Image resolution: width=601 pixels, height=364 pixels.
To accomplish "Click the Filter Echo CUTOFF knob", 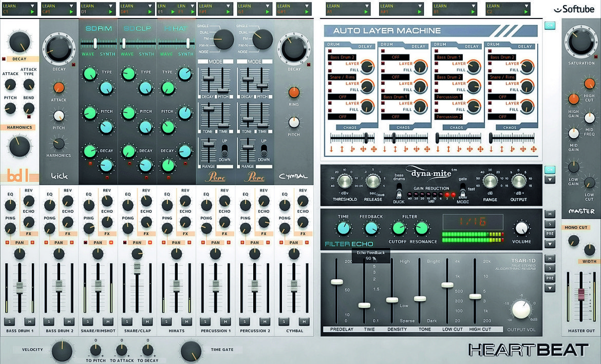I will point(399,228).
